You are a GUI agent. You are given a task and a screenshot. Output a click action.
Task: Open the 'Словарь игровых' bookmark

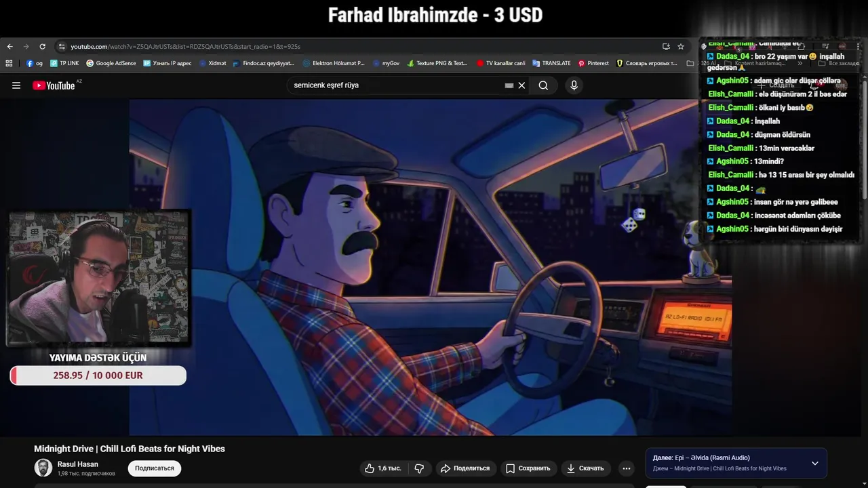click(x=646, y=63)
